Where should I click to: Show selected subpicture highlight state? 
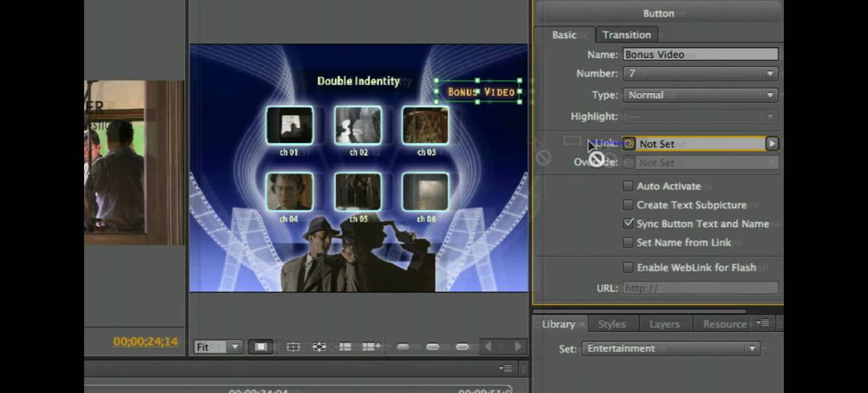point(433,347)
